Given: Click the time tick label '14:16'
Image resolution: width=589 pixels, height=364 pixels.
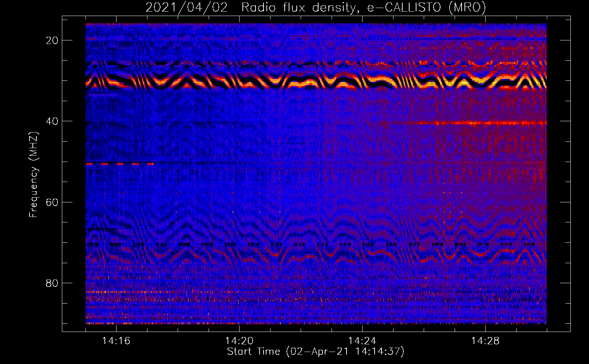Looking at the screenshot, I should point(116,341).
